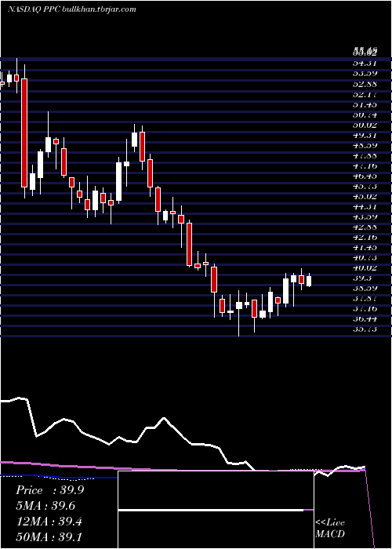Screen dimensions: 392x549
Task: Click the <<Live MACD label
Action: point(330,528)
